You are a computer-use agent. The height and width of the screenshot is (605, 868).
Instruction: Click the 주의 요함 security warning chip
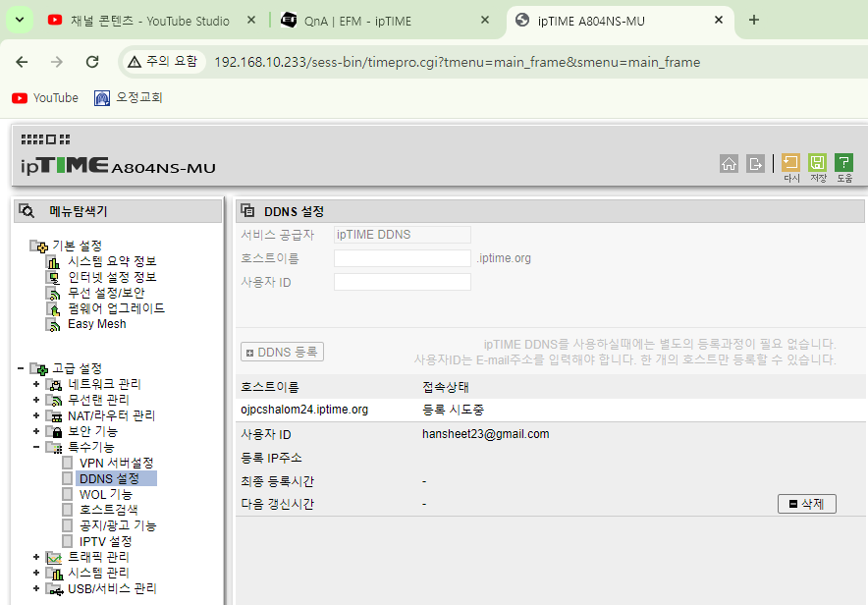click(x=162, y=62)
